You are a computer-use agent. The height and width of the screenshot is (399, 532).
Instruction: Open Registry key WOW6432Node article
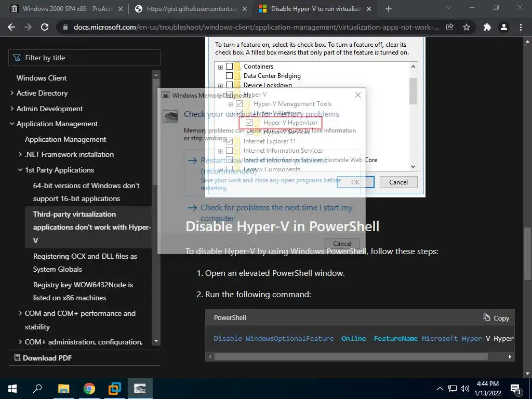click(x=83, y=291)
